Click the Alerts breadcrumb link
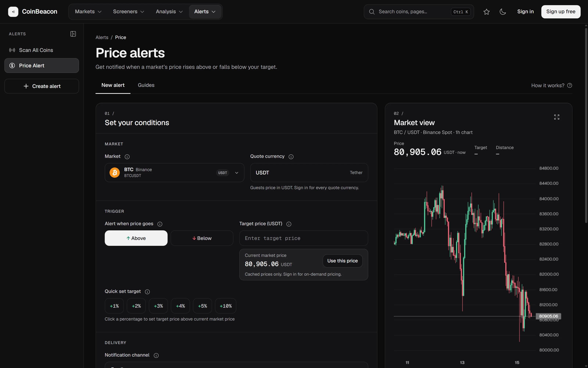This screenshot has height=368, width=588. [x=102, y=38]
